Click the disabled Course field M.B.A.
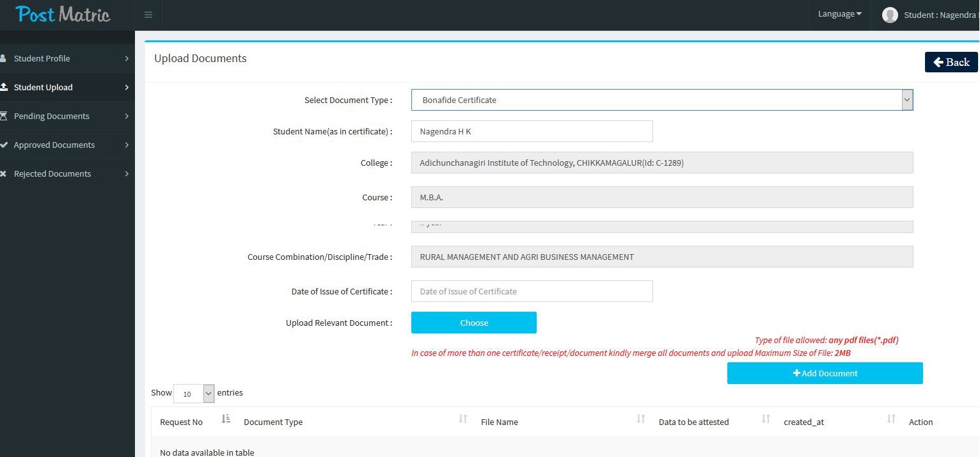980x457 pixels. coord(662,197)
